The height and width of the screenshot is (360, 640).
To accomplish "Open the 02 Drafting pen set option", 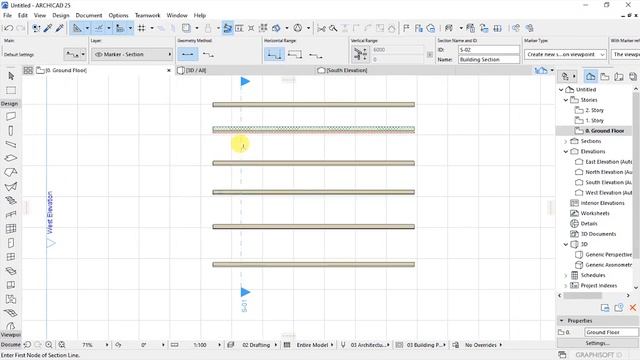I will [256, 345].
